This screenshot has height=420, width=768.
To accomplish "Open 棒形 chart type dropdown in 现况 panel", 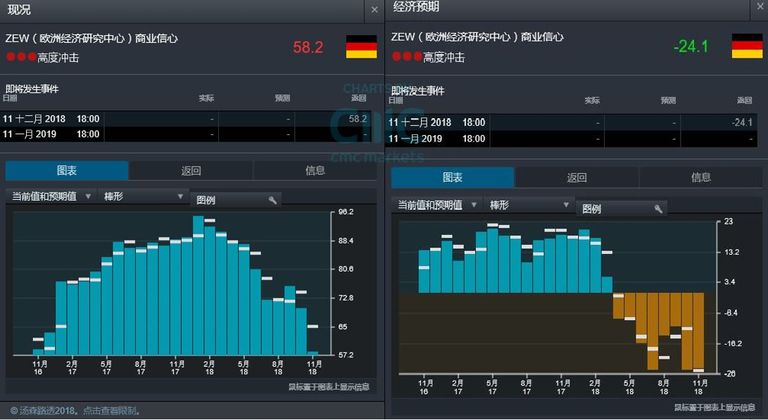I will (x=143, y=197).
